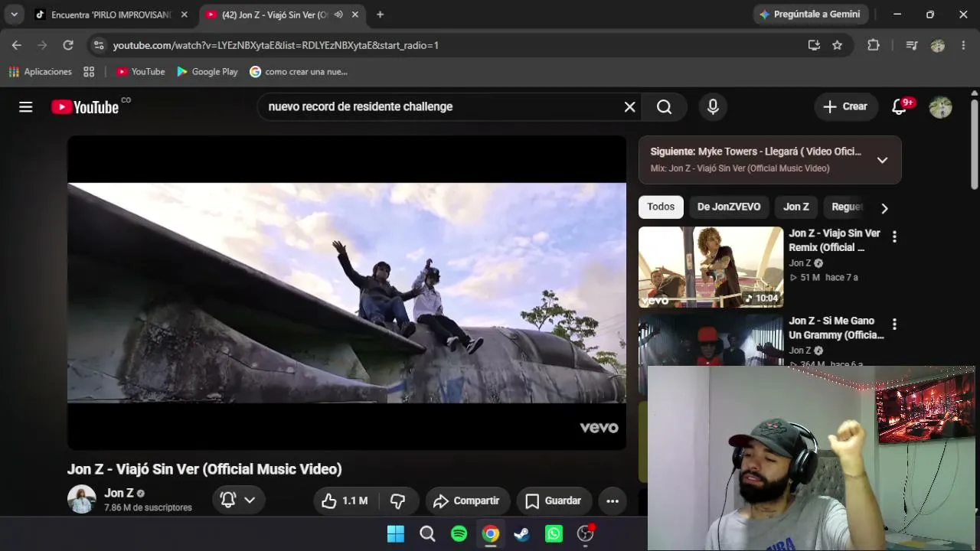Open subscription notification bell dropdown
Screen dimensions: 980x551
point(238,500)
